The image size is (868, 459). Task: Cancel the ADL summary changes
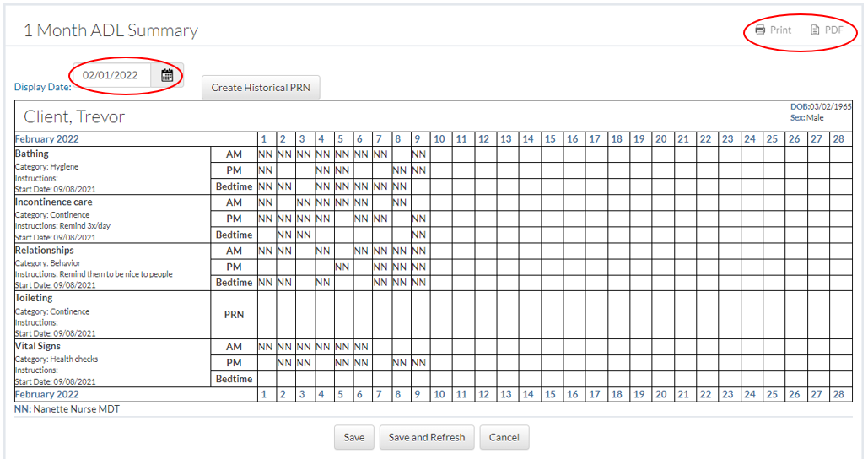pyautogui.click(x=504, y=437)
